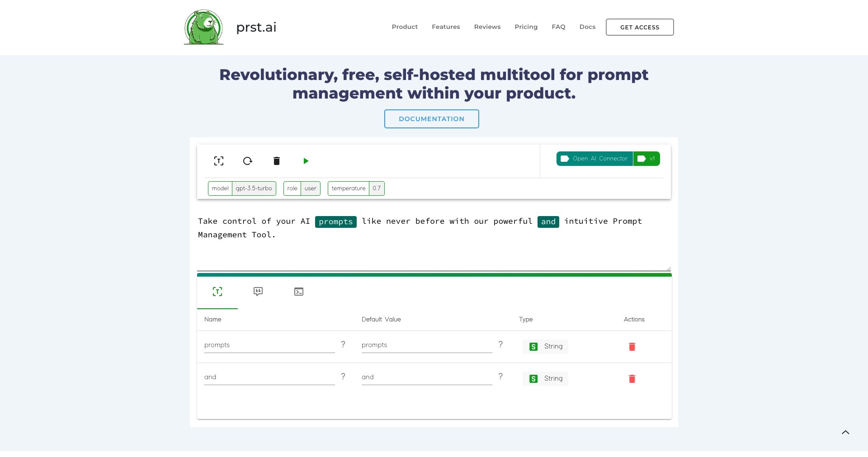Click the prst.ai brand name

click(256, 28)
